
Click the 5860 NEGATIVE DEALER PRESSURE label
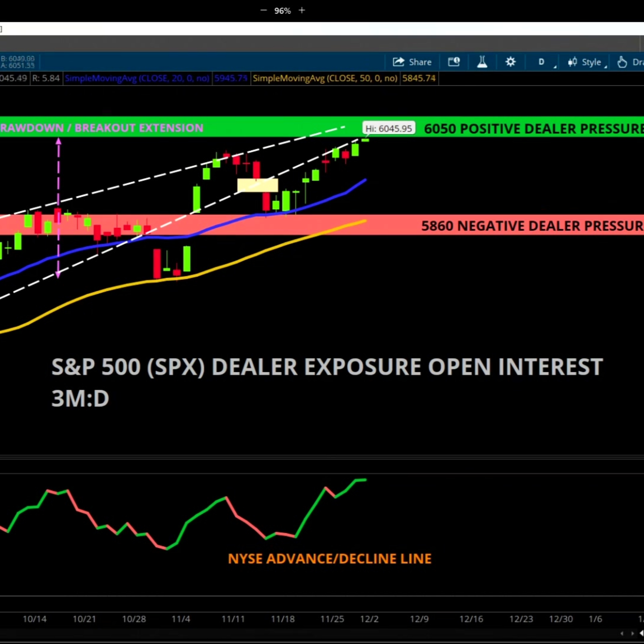(x=532, y=226)
